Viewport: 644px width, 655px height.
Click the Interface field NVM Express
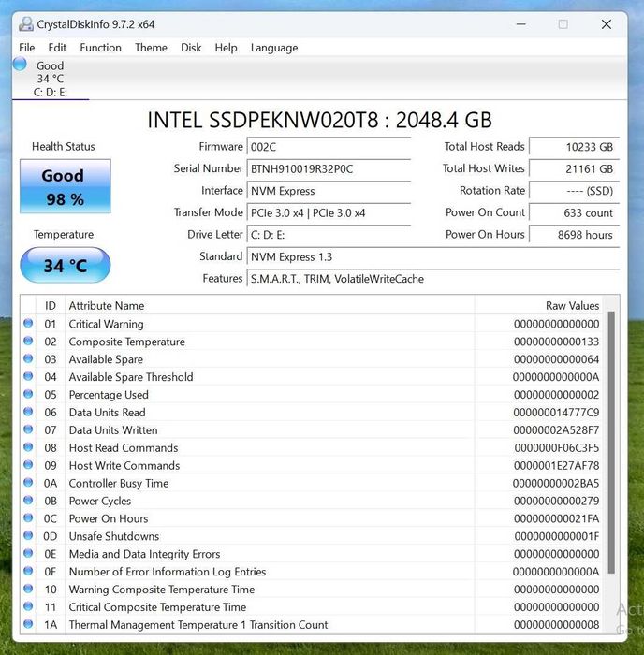(329, 191)
